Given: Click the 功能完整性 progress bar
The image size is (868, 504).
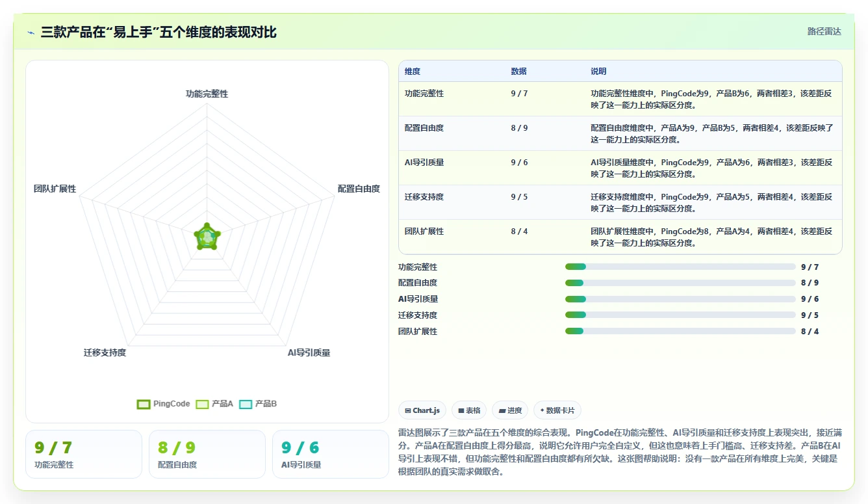Looking at the screenshot, I should click(680, 267).
